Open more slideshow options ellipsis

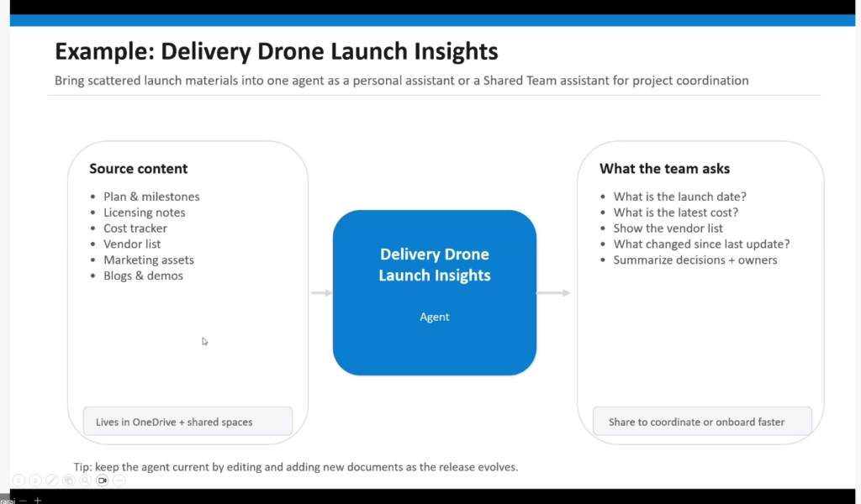(x=119, y=480)
